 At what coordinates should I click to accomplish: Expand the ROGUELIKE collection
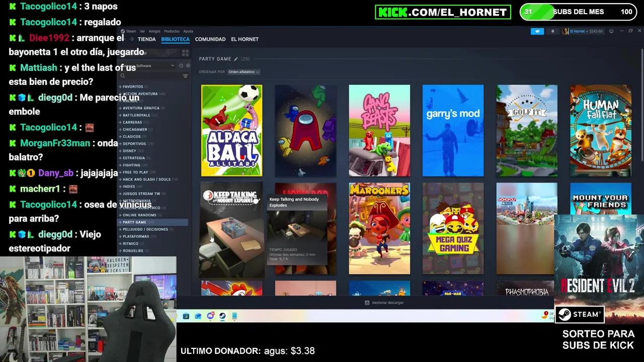[120, 250]
